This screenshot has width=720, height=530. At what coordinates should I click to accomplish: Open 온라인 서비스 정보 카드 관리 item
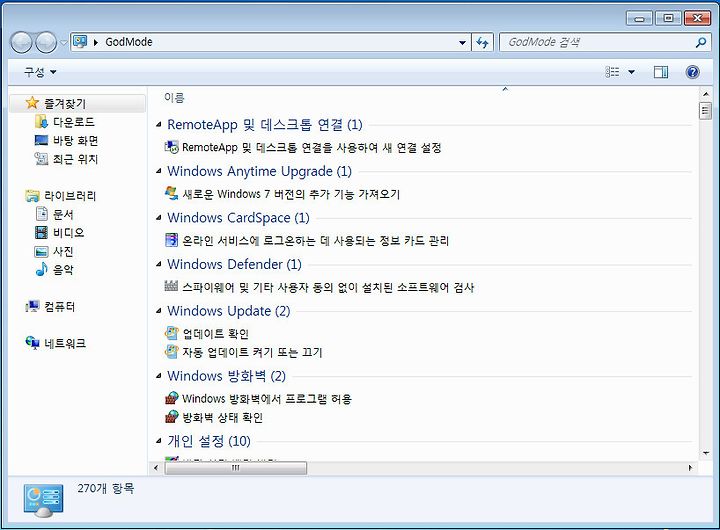[315, 241]
